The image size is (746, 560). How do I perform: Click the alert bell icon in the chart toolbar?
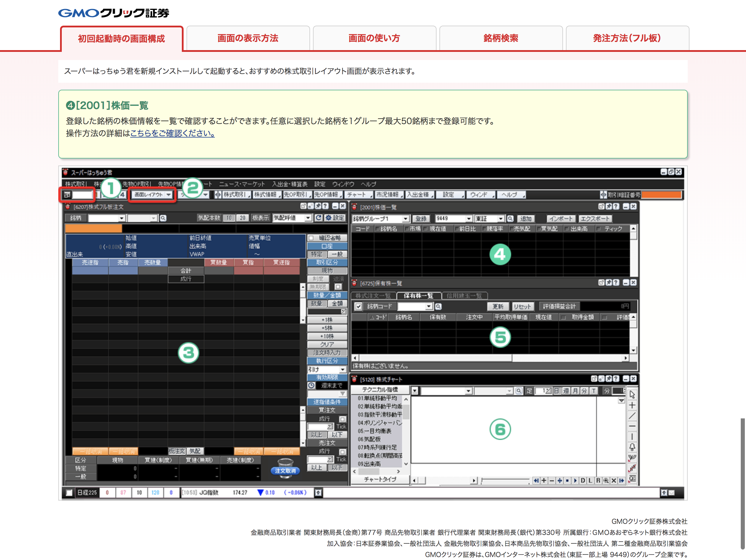point(632,446)
